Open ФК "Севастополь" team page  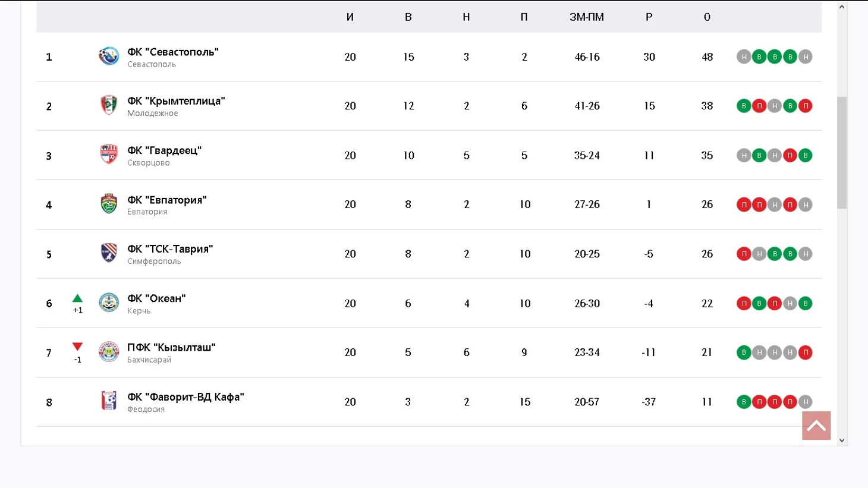click(x=172, y=52)
